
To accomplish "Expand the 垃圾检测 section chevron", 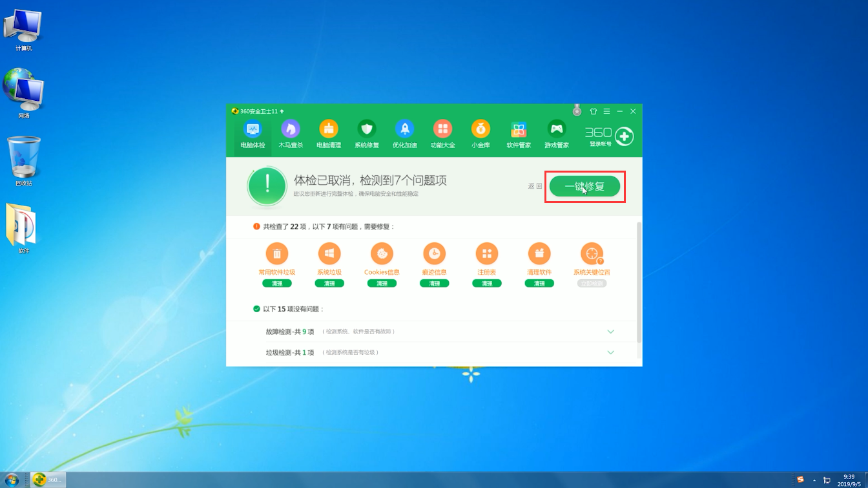I will click(x=611, y=352).
